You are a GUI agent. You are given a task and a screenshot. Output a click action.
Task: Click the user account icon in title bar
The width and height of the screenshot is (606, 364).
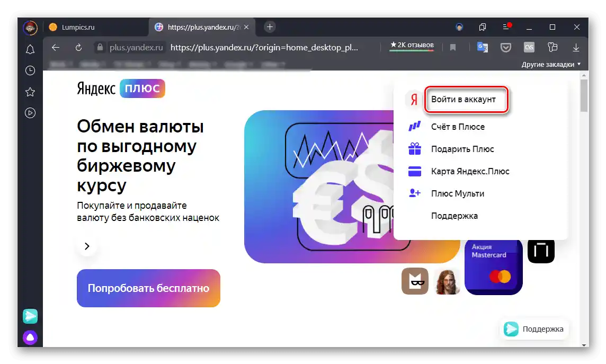459,27
